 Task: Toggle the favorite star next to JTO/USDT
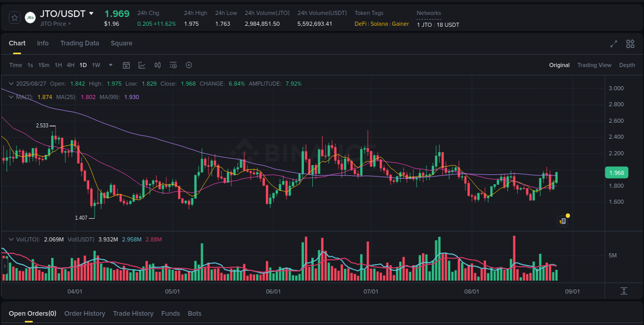point(14,17)
